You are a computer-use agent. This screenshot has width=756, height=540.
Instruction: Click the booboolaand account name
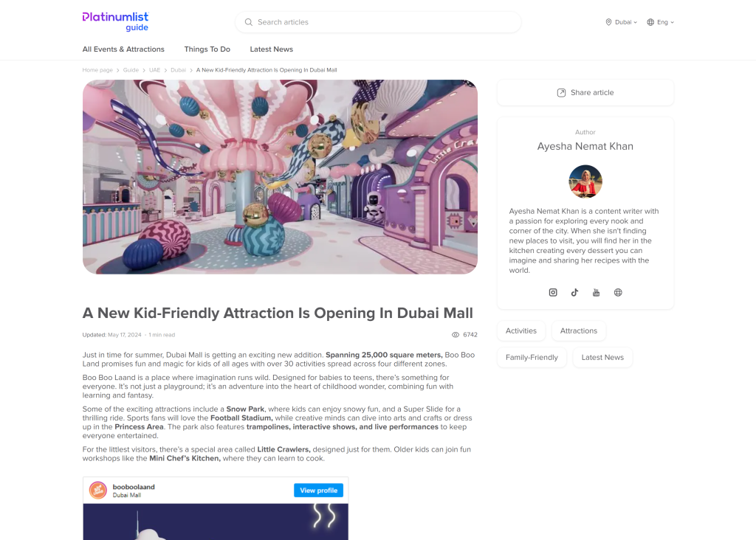click(x=134, y=487)
